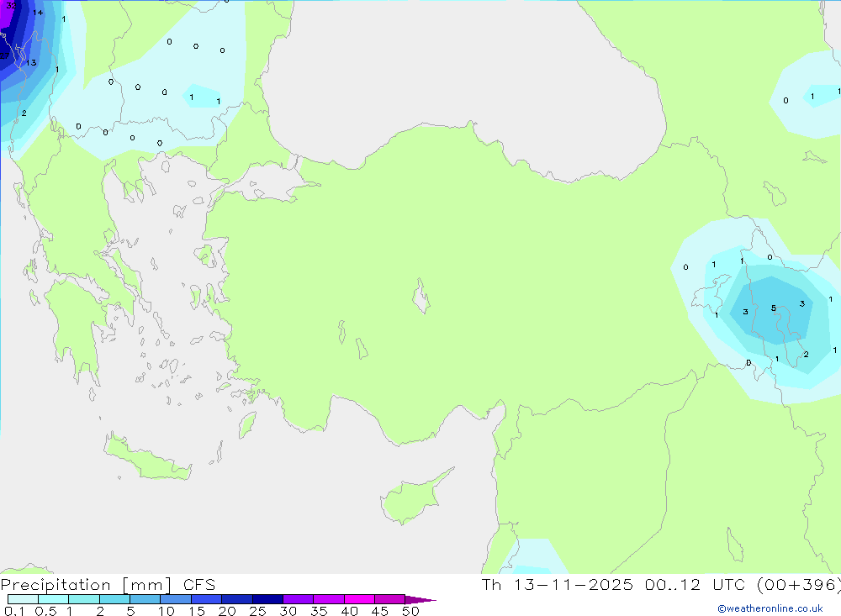Click legend swatch between 0.5 and 1

(54, 599)
